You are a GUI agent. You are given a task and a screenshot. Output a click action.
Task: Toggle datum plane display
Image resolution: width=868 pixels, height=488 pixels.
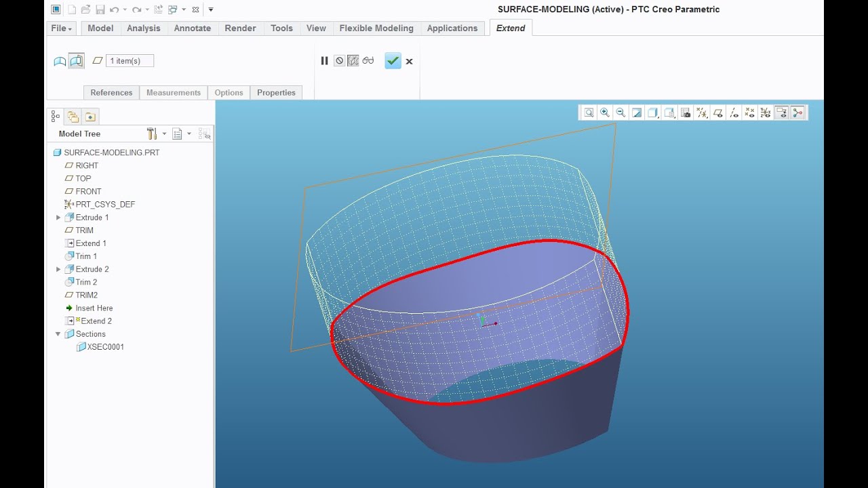tap(717, 113)
